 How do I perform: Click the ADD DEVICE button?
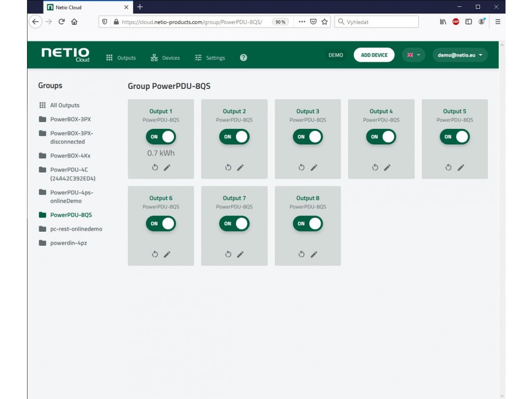click(374, 55)
